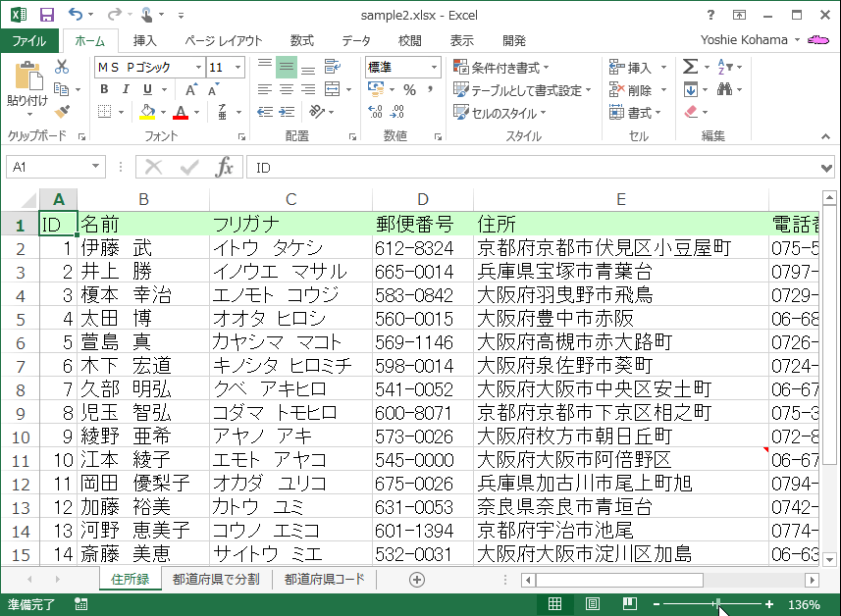Screen dimensions: 841x616
Task: Switch to the ページ レイアウト tab
Action: (224, 41)
